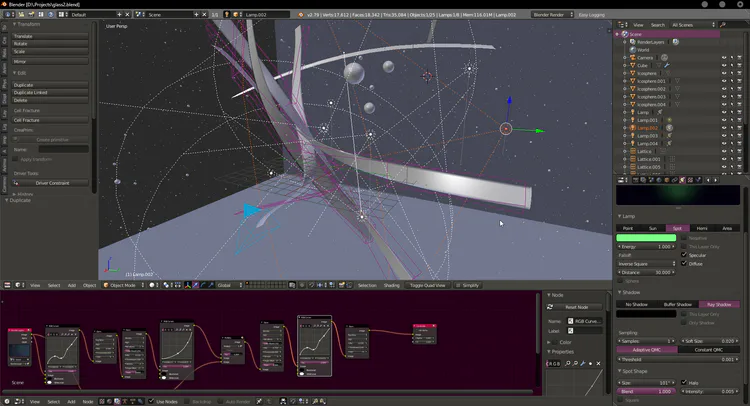This screenshot has width=750, height=406.
Task: Open the Texture properties tab icon
Action: (690, 180)
